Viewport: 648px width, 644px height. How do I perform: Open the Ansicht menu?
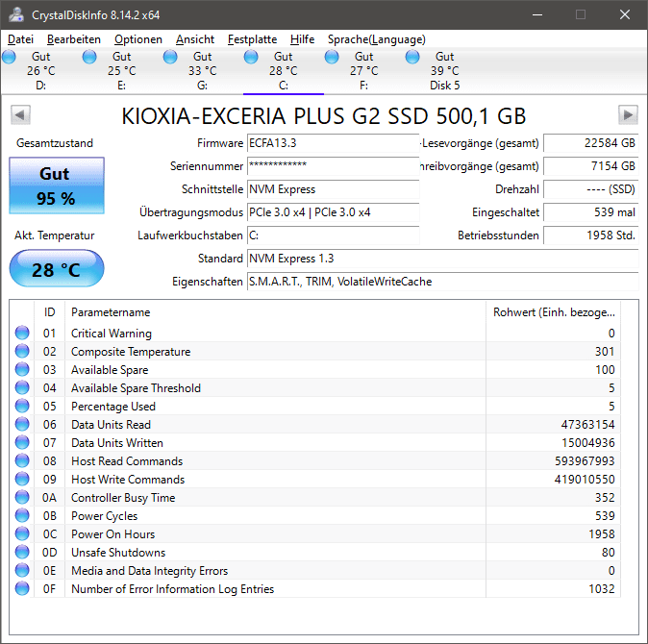194,39
